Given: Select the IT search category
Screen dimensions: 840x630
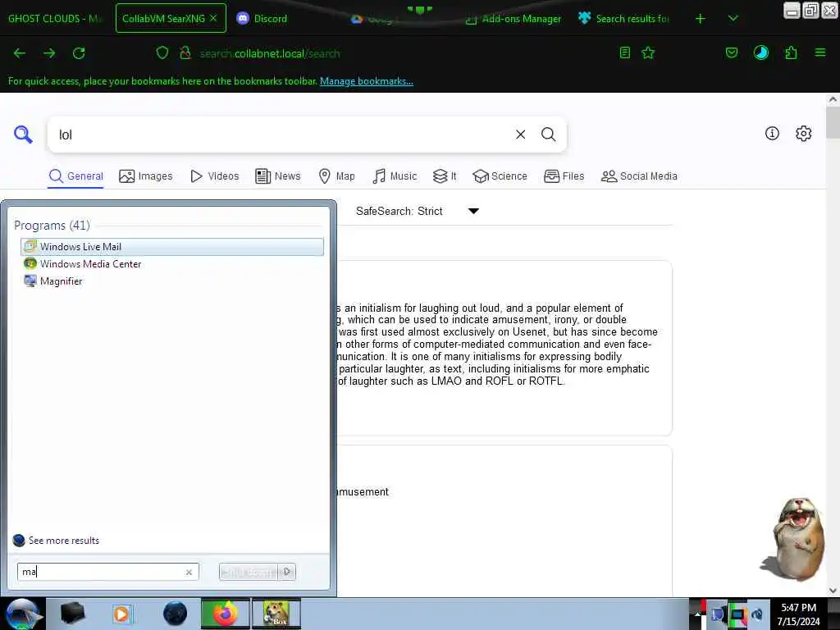Looking at the screenshot, I should (445, 176).
